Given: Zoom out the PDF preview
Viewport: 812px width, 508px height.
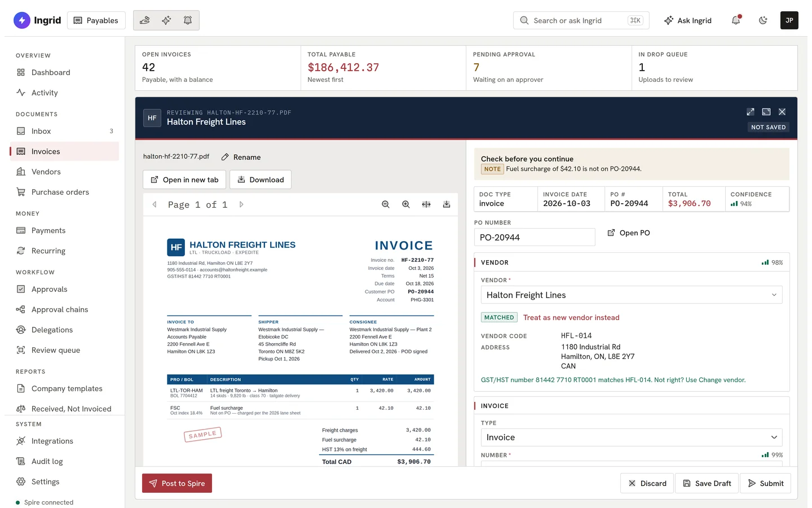Looking at the screenshot, I should point(386,204).
